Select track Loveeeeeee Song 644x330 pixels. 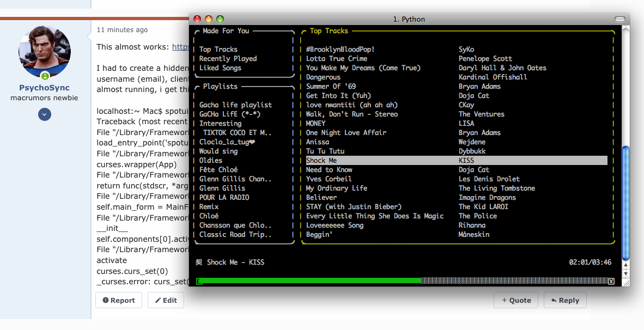click(x=335, y=225)
